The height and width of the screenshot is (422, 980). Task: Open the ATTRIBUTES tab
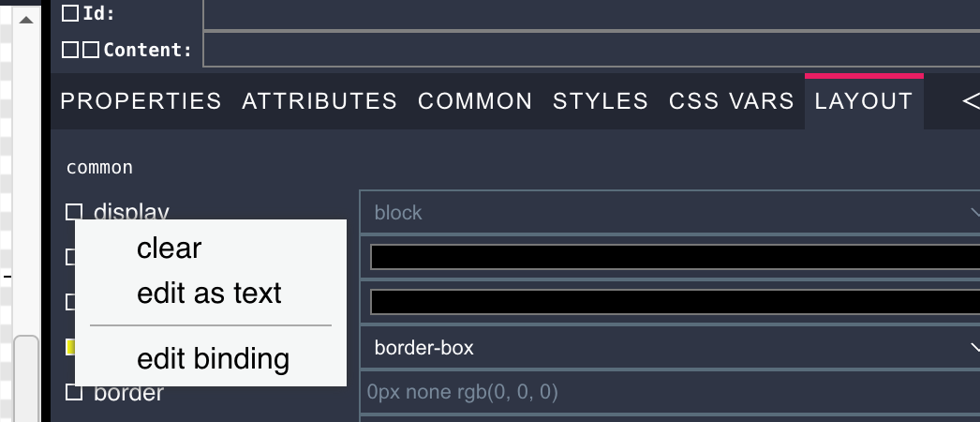pos(319,101)
